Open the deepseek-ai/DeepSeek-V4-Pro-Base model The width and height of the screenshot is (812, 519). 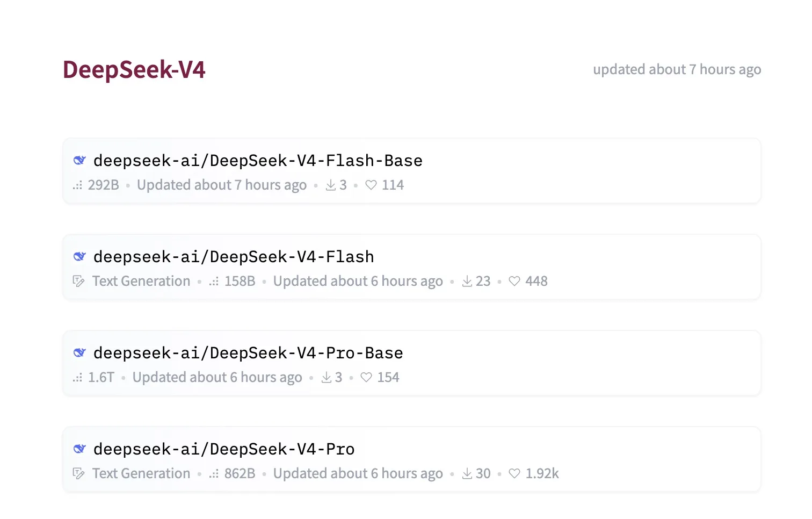point(248,353)
